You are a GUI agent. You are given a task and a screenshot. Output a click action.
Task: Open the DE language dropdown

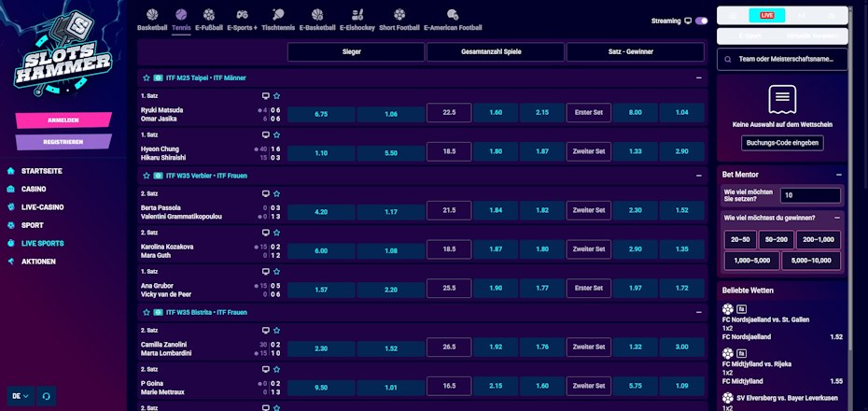21,396
